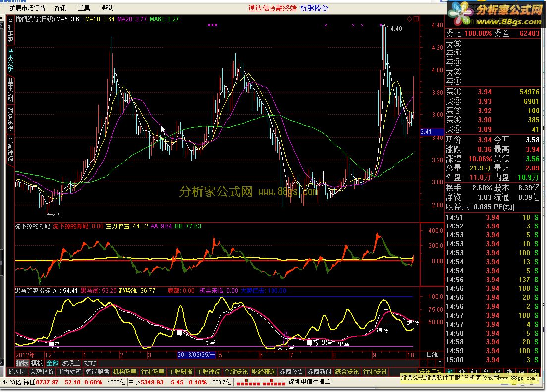Click the 买⑤ bid row at 3.89

(492, 129)
